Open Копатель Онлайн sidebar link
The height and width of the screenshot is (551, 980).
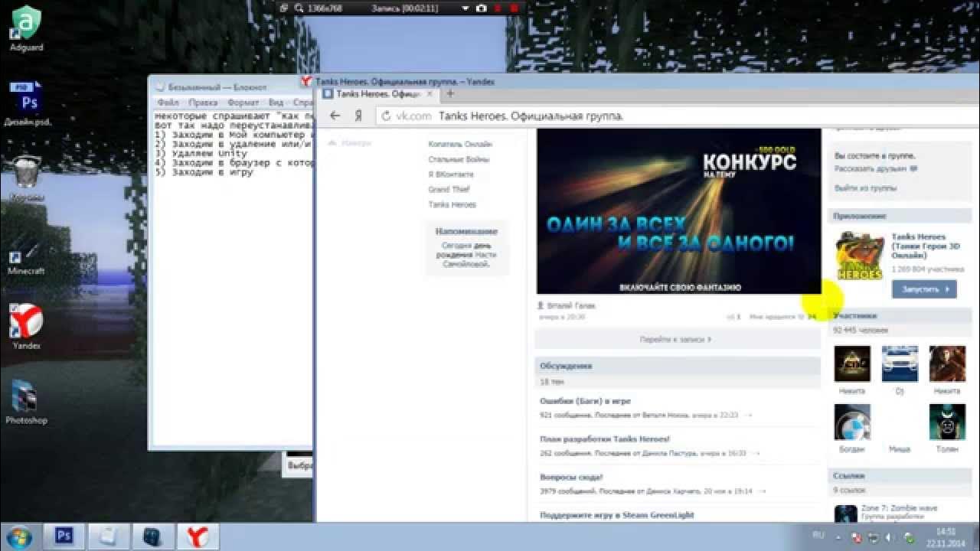(459, 145)
